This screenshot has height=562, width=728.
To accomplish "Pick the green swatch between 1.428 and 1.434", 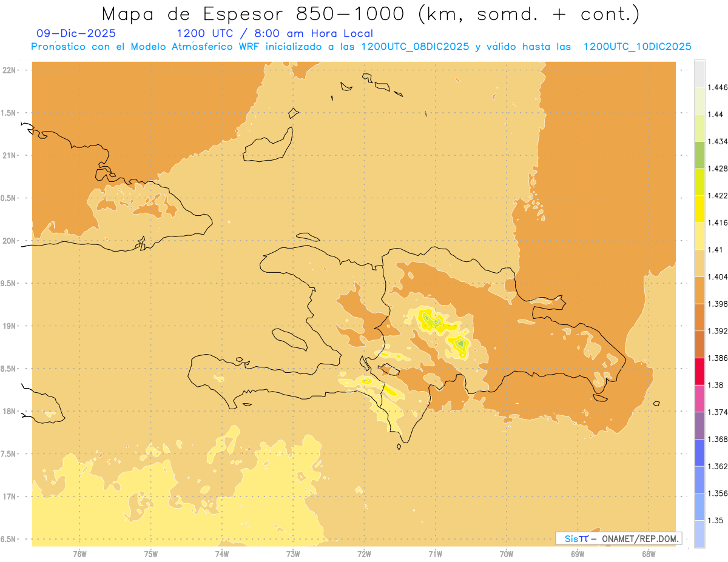I will [x=699, y=155].
